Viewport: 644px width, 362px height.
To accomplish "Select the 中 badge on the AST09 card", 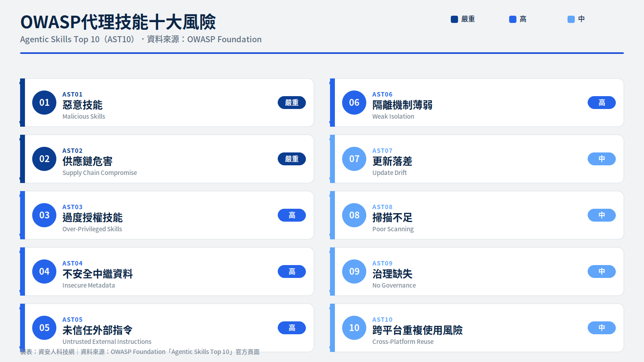I will pos(602,271).
